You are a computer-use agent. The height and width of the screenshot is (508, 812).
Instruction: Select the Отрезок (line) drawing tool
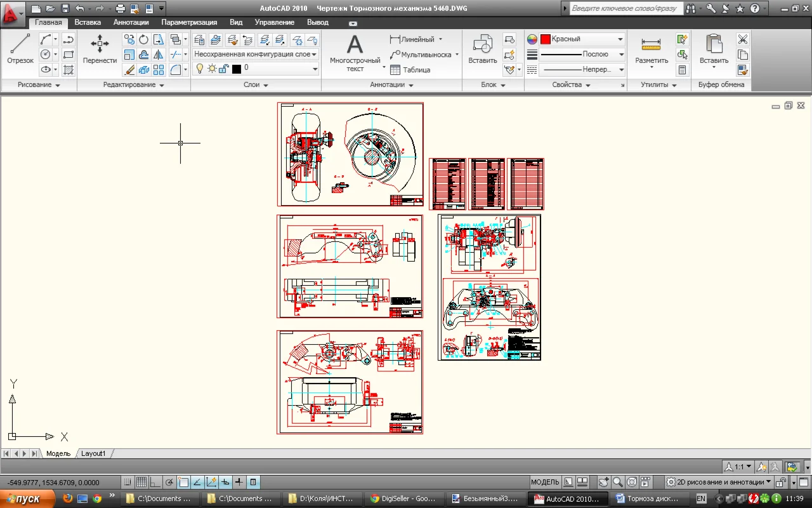tap(20, 50)
